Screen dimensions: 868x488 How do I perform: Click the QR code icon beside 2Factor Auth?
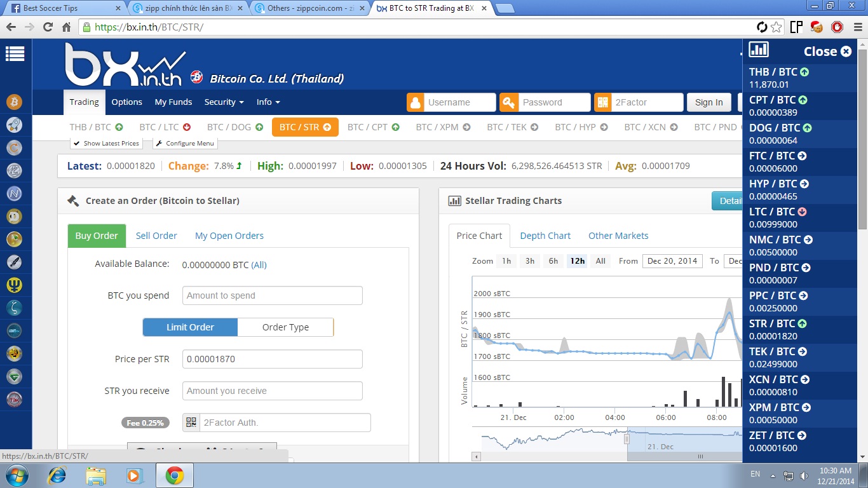tap(191, 423)
